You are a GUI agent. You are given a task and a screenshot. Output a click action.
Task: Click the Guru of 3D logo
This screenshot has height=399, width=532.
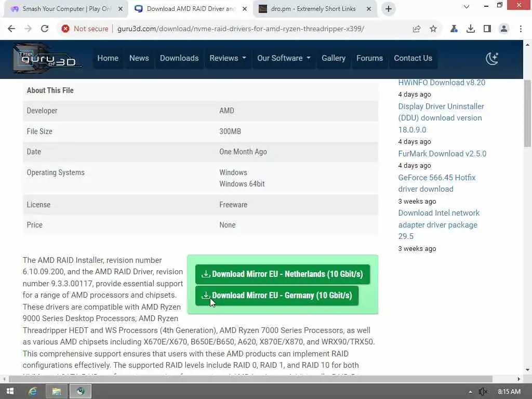[47, 58]
